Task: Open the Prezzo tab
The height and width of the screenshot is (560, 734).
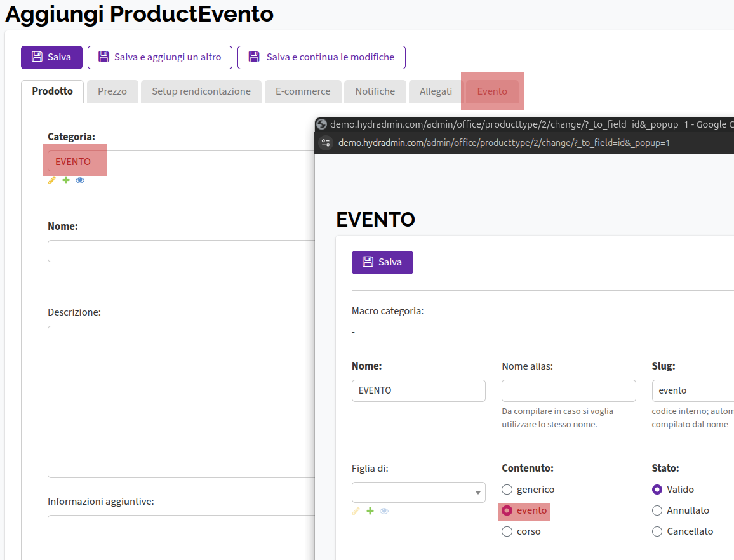Action: (x=112, y=91)
